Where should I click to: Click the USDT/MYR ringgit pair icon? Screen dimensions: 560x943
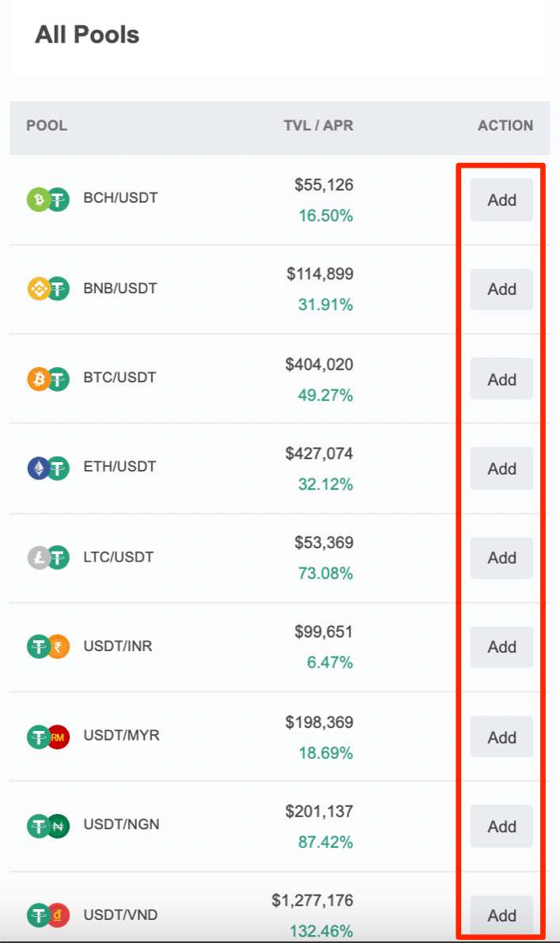(48, 737)
